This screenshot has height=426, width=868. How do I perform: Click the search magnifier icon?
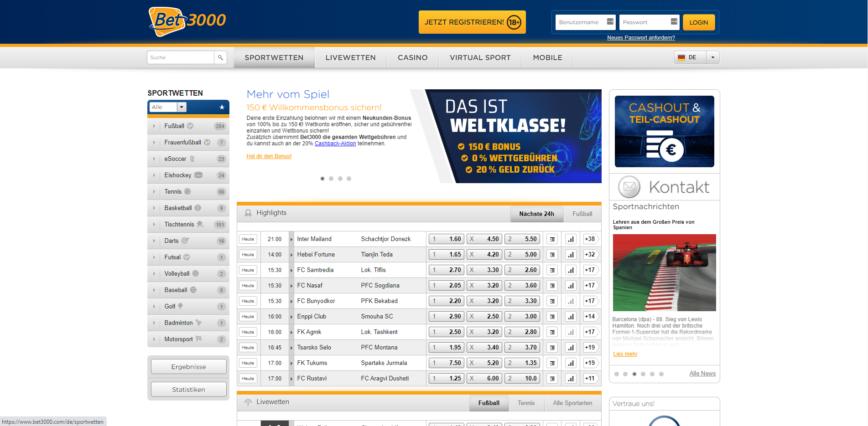(x=220, y=57)
